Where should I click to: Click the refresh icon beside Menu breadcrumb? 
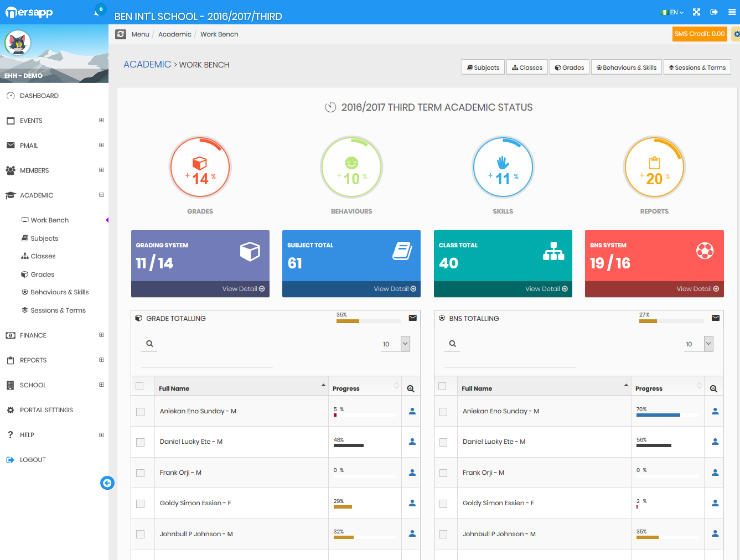(121, 34)
